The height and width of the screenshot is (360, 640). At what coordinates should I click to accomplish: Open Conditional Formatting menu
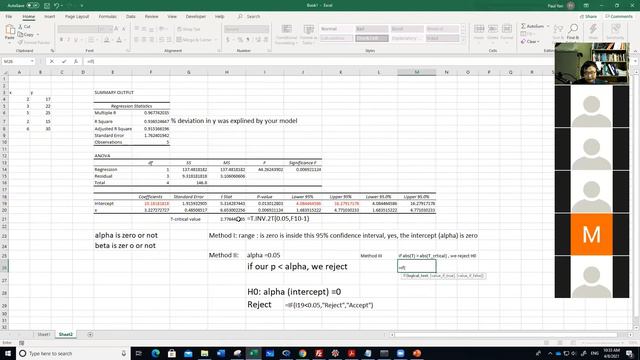coord(286,34)
